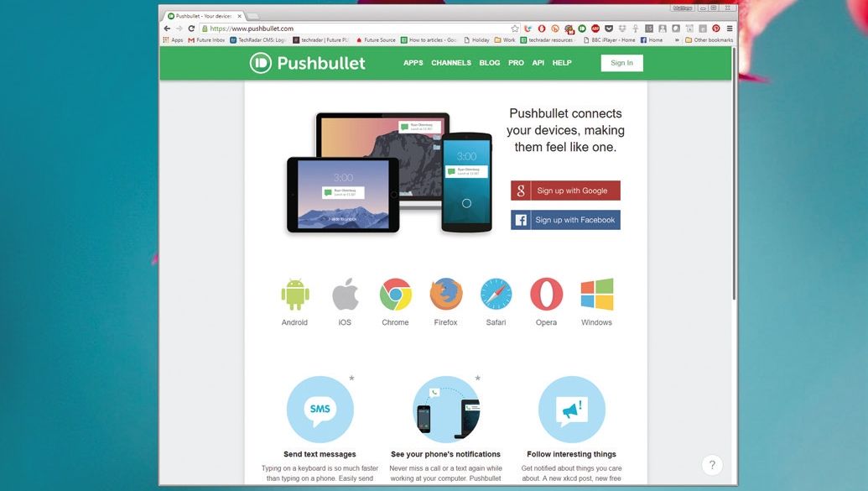Show more bookmarks with the chevron
This screenshot has height=491, width=868.
click(x=677, y=40)
